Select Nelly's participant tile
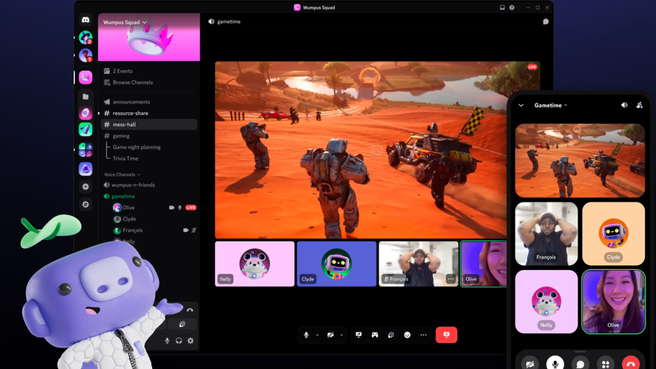The width and height of the screenshot is (656, 369). click(x=255, y=264)
